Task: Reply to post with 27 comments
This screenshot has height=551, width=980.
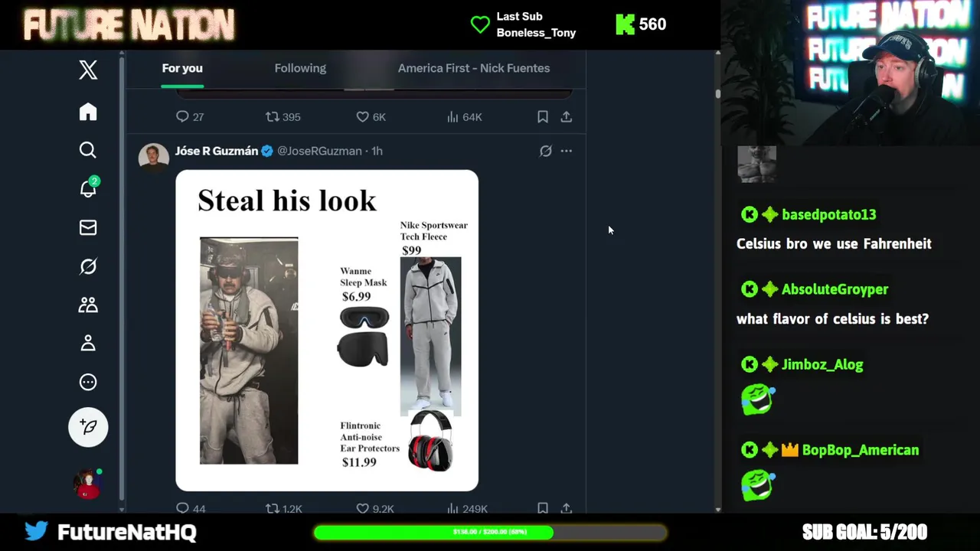Action: point(190,116)
